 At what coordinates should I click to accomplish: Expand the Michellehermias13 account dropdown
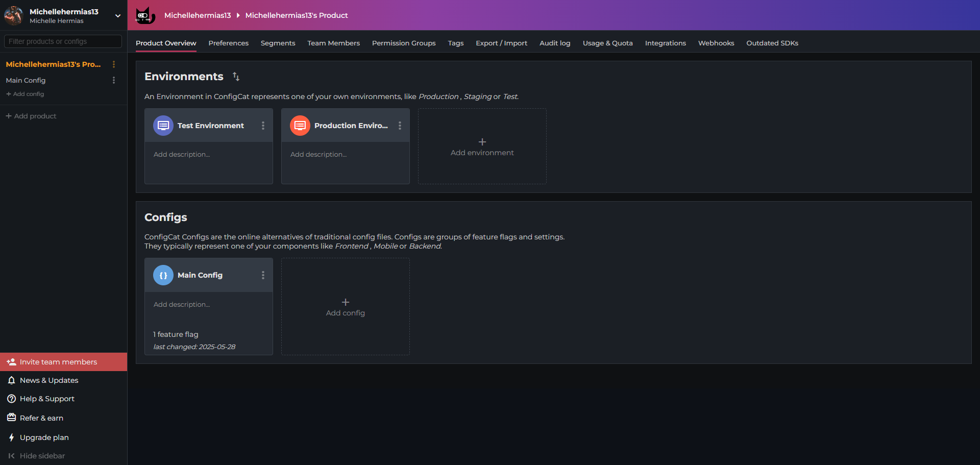point(118,16)
